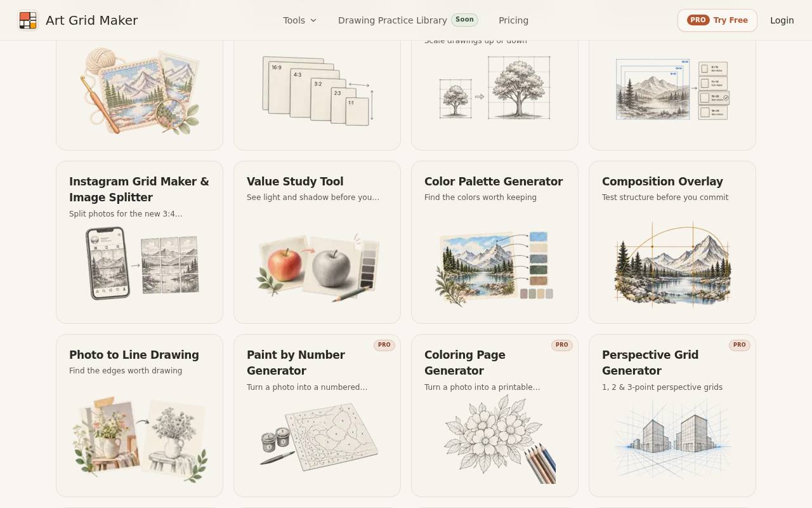The image size is (812, 508).
Task: Expand the Tools dropdown menu
Action: click(300, 20)
